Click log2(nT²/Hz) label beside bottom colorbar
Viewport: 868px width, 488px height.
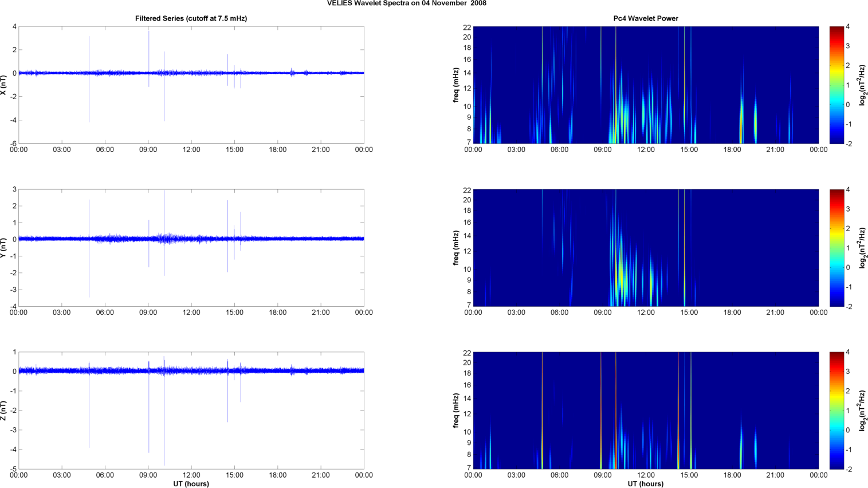coord(863,411)
